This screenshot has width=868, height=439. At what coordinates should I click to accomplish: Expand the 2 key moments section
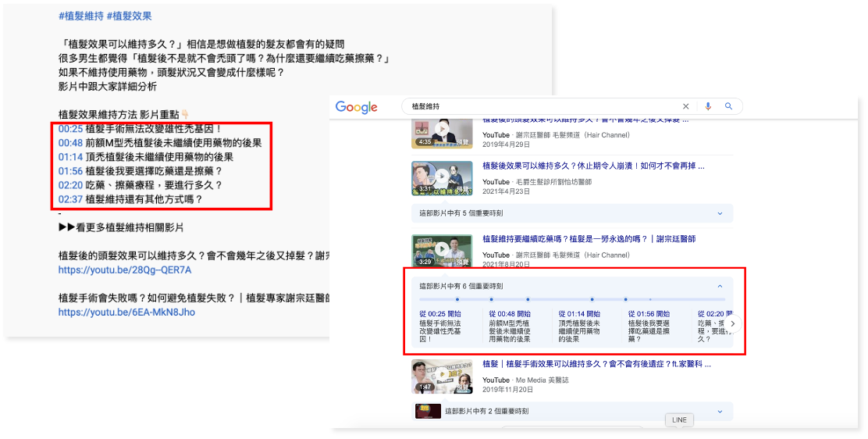pyautogui.click(x=572, y=412)
